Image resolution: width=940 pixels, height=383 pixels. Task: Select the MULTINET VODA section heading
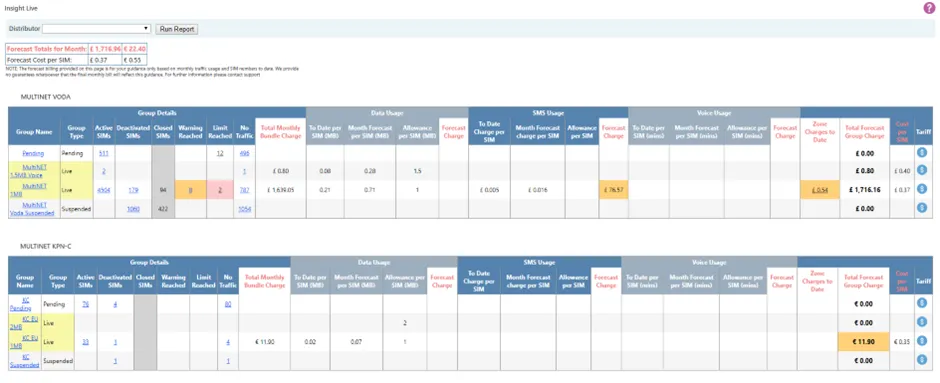[x=46, y=96]
